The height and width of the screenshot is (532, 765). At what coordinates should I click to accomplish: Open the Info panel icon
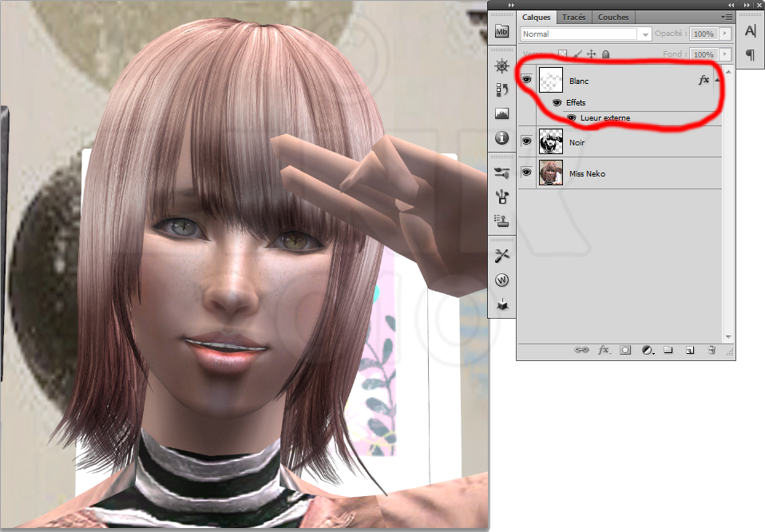point(501,138)
